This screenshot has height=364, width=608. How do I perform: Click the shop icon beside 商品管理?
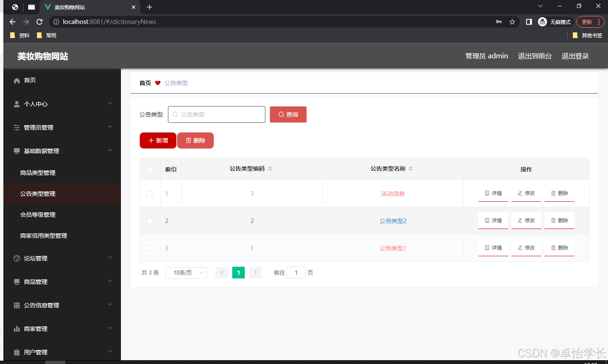pos(17,282)
